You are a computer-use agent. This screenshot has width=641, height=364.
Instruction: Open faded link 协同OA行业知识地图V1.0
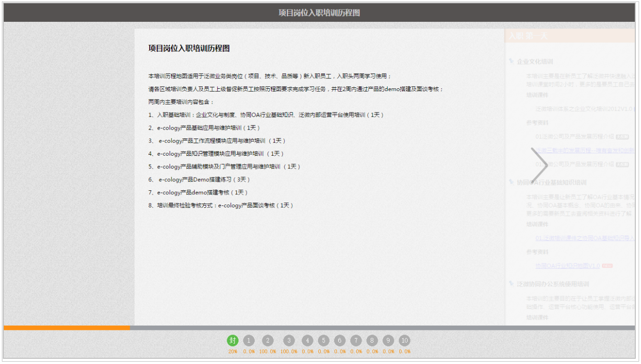pyautogui.click(x=567, y=266)
